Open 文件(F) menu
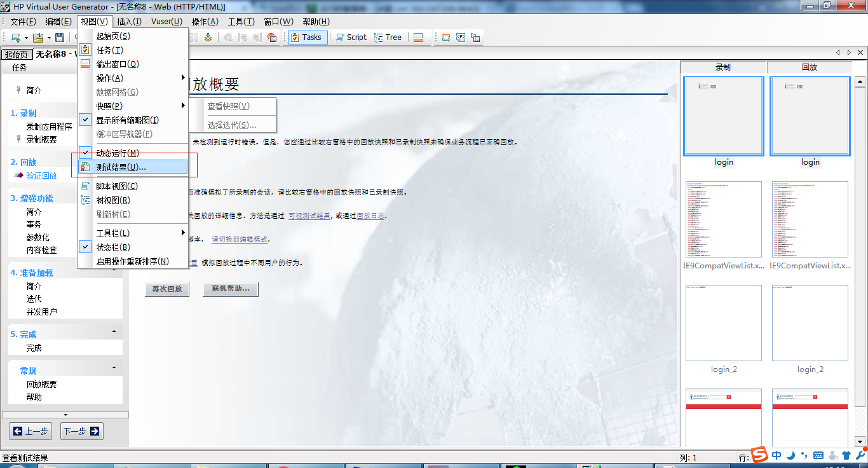The width and height of the screenshot is (868, 468). click(x=23, y=22)
